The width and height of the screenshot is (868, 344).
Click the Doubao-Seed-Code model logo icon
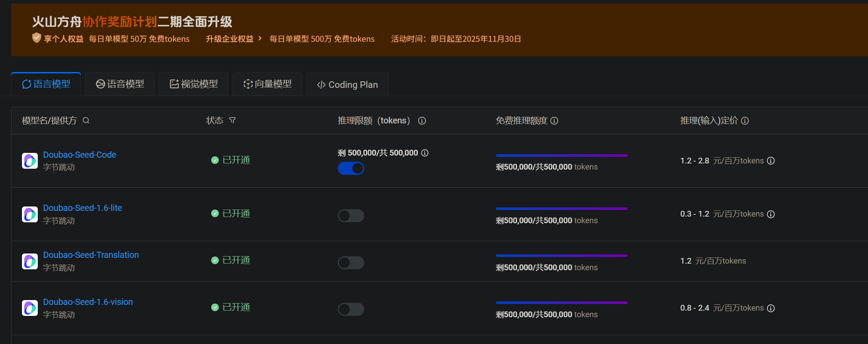[30, 161]
